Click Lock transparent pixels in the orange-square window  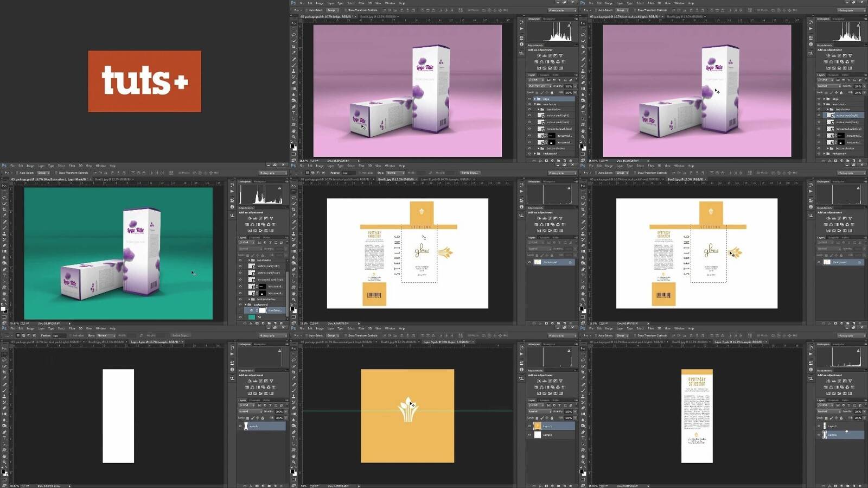(x=538, y=418)
